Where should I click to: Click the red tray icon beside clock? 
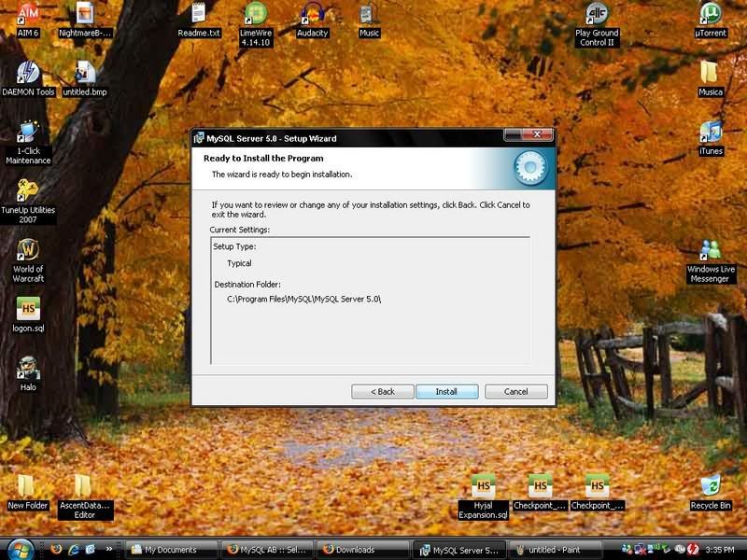point(693,550)
